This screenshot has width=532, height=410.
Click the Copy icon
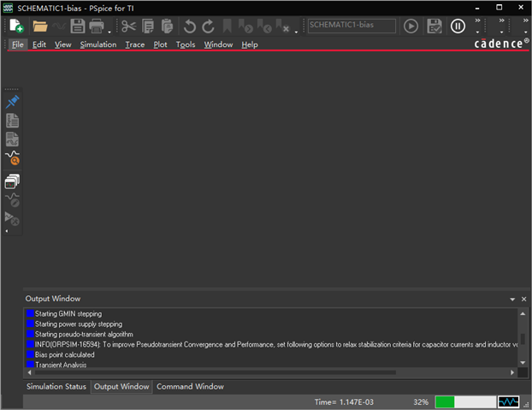(x=148, y=27)
